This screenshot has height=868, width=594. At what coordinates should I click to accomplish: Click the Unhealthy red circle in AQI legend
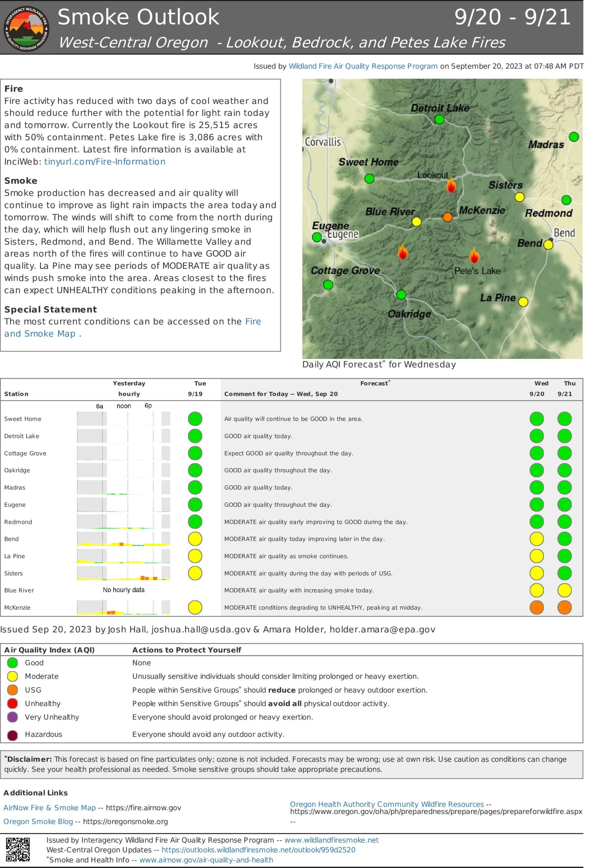point(12,703)
